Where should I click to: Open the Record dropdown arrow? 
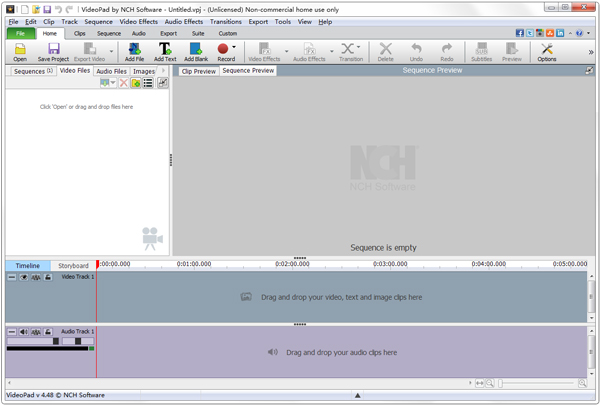point(234,47)
